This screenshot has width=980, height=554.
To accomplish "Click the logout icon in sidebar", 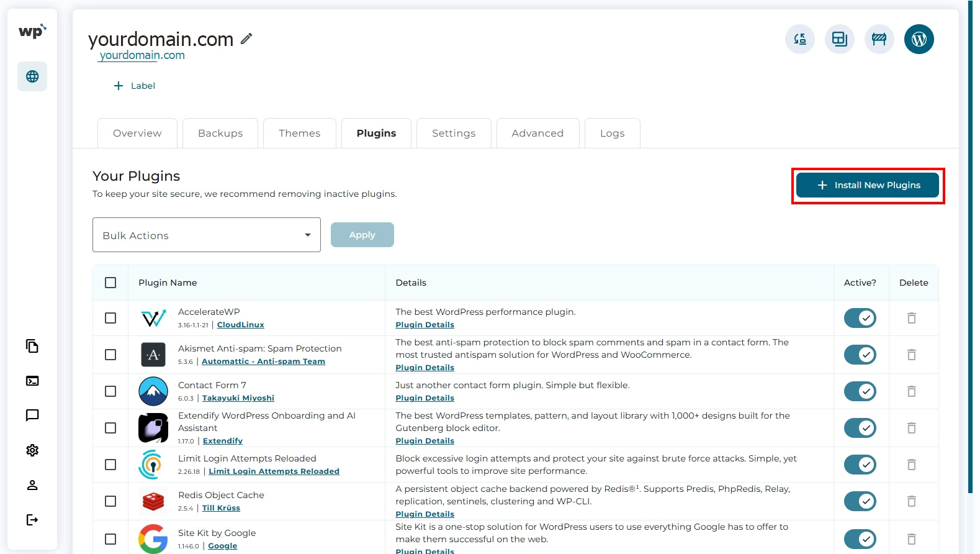I will [32, 520].
